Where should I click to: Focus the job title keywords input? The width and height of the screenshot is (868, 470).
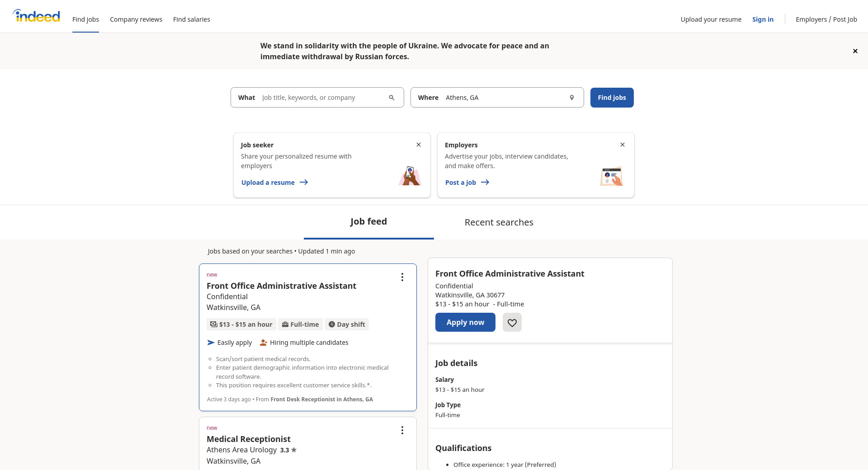pos(321,98)
